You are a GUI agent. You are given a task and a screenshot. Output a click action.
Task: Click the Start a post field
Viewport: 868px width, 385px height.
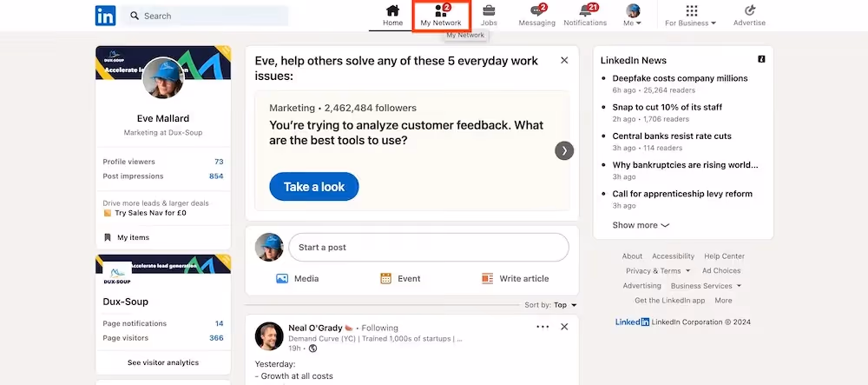point(429,247)
